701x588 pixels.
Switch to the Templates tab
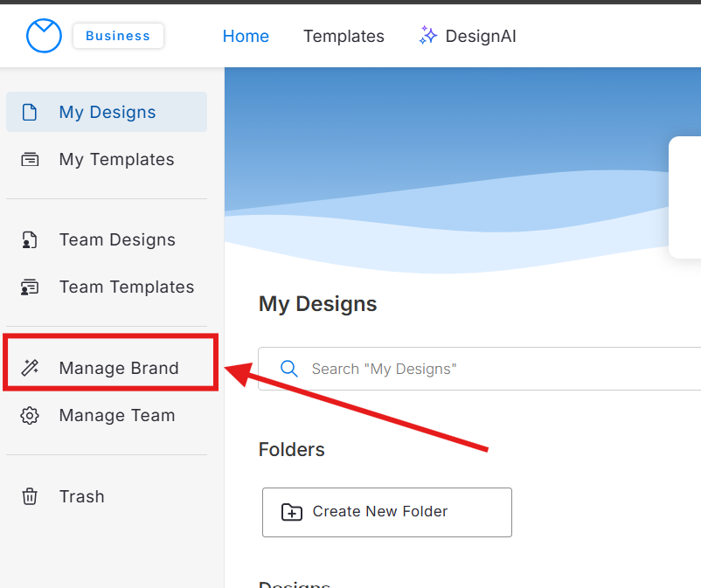click(344, 36)
